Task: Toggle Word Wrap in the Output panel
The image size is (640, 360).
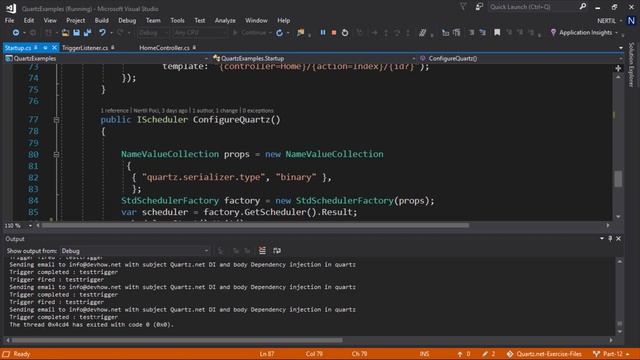Action: (x=277, y=251)
